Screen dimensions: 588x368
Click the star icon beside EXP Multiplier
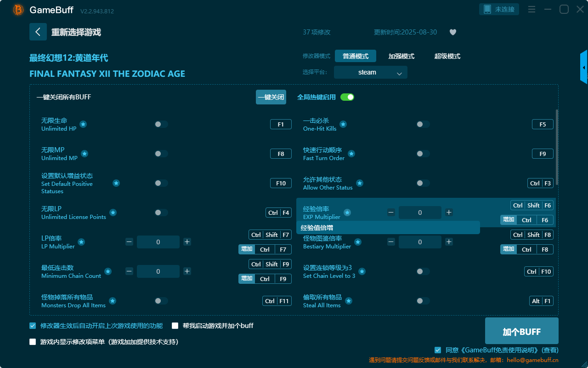[347, 213]
